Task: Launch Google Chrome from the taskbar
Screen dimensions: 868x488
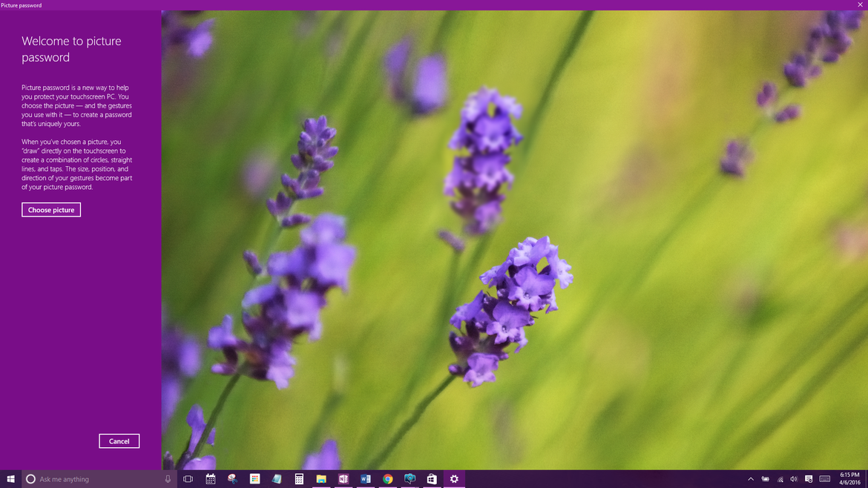Action: (387, 479)
